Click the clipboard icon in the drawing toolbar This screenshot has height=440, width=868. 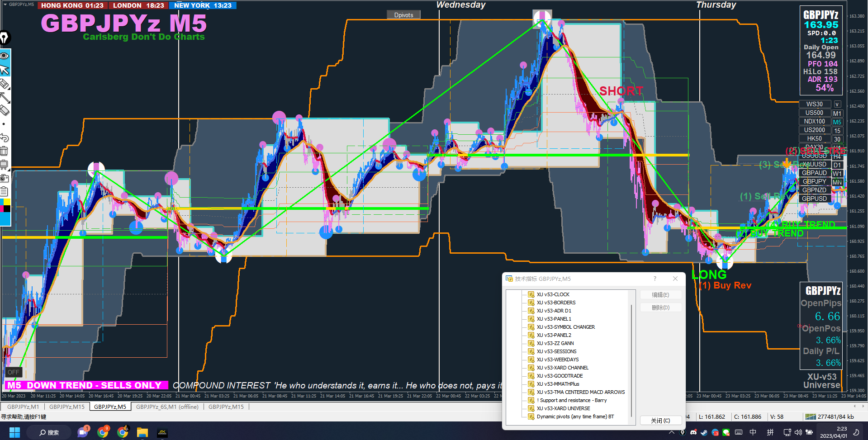pyautogui.click(x=5, y=191)
